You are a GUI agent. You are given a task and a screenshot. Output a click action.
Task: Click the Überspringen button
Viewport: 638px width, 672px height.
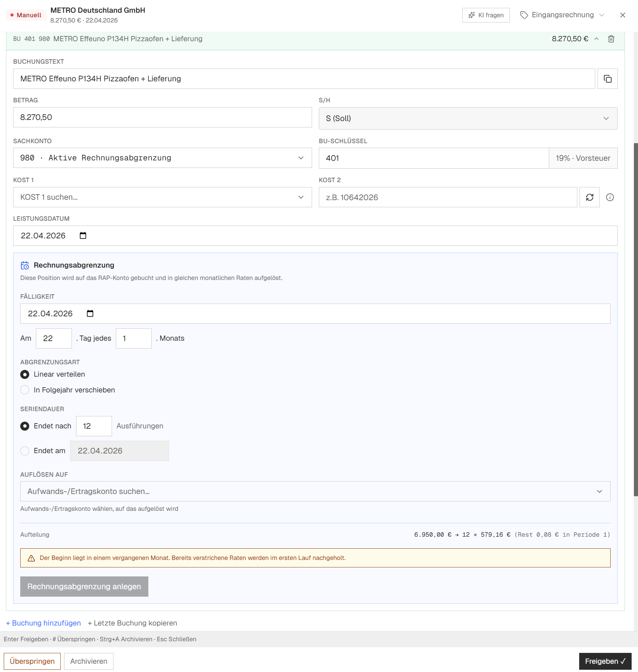click(32, 661)
